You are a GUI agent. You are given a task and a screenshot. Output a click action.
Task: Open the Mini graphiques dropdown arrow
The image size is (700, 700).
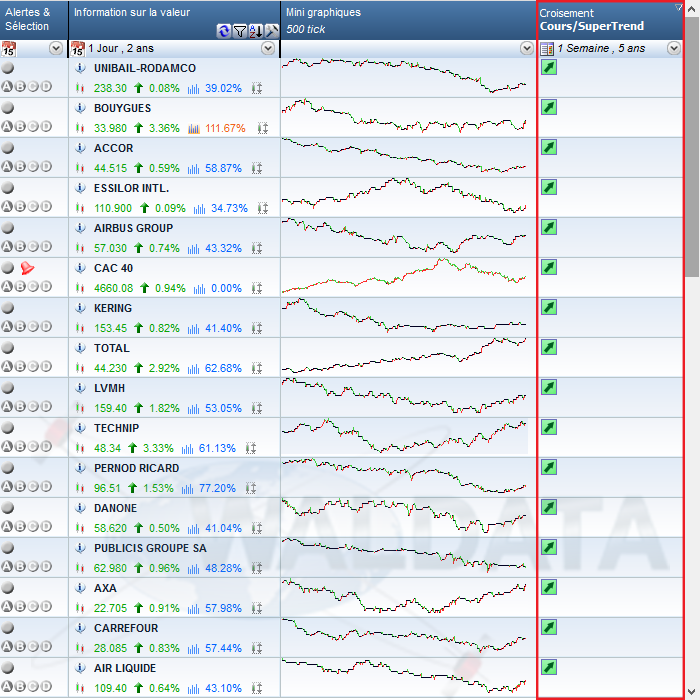527,48
